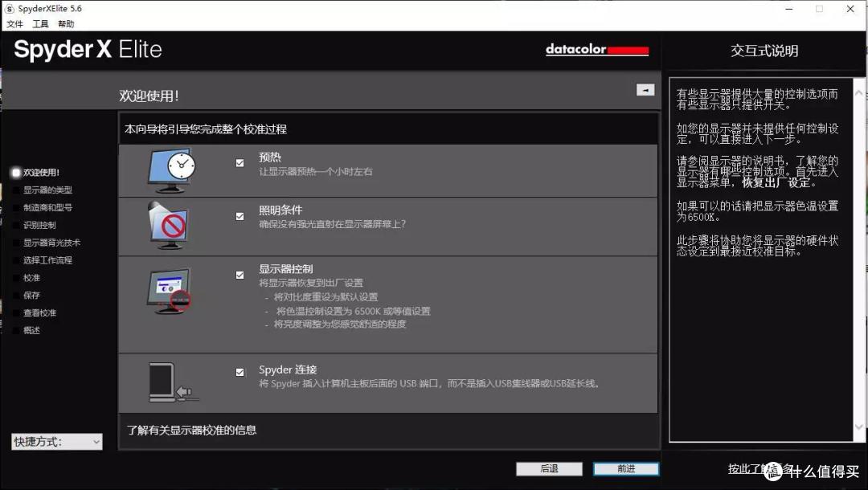Click the 照明条件 heading text
868x490 pixels.
coord(280,210)
